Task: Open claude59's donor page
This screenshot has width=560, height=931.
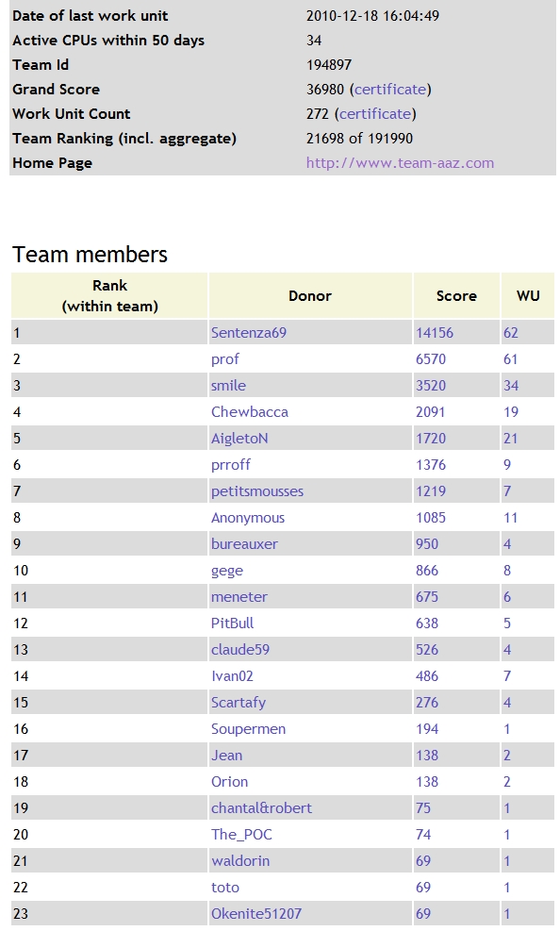Action: [x=240, y=650]
